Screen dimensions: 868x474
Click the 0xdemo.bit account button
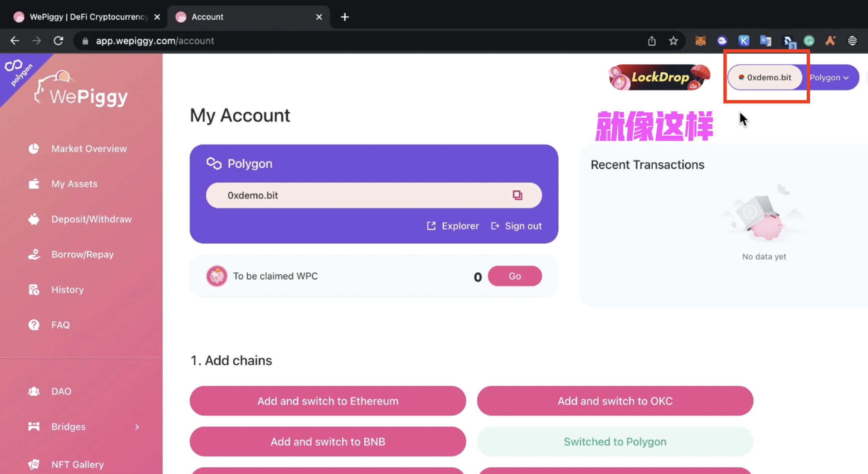[766, 77]
